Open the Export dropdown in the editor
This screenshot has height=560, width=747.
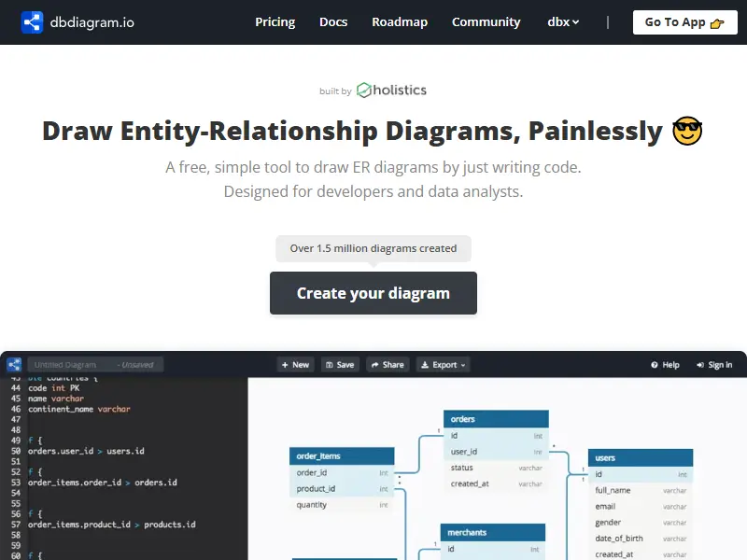tap(443, 365)
